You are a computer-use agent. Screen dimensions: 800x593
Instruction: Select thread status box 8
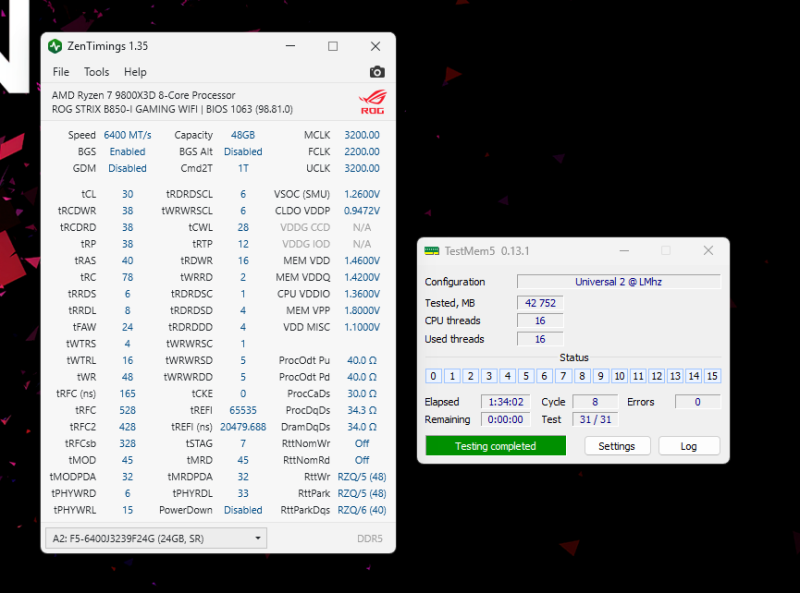(582, 376)
